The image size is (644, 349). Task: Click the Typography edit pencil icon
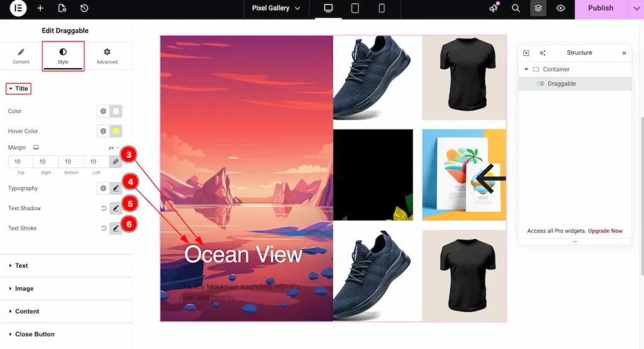pos(116,188)
